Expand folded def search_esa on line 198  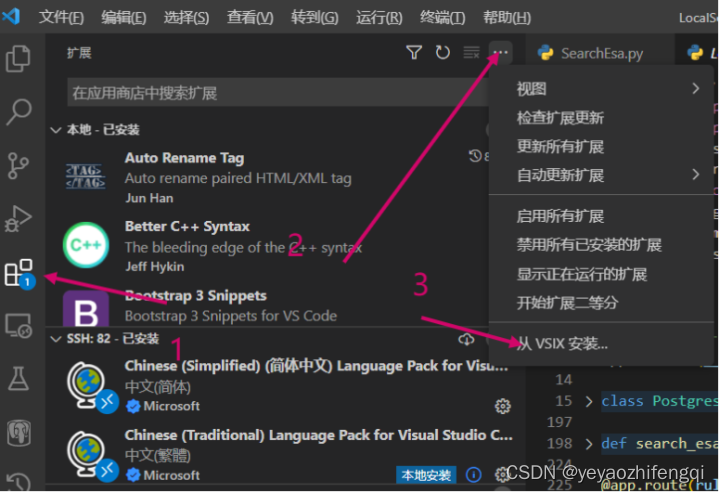(589, 444)
